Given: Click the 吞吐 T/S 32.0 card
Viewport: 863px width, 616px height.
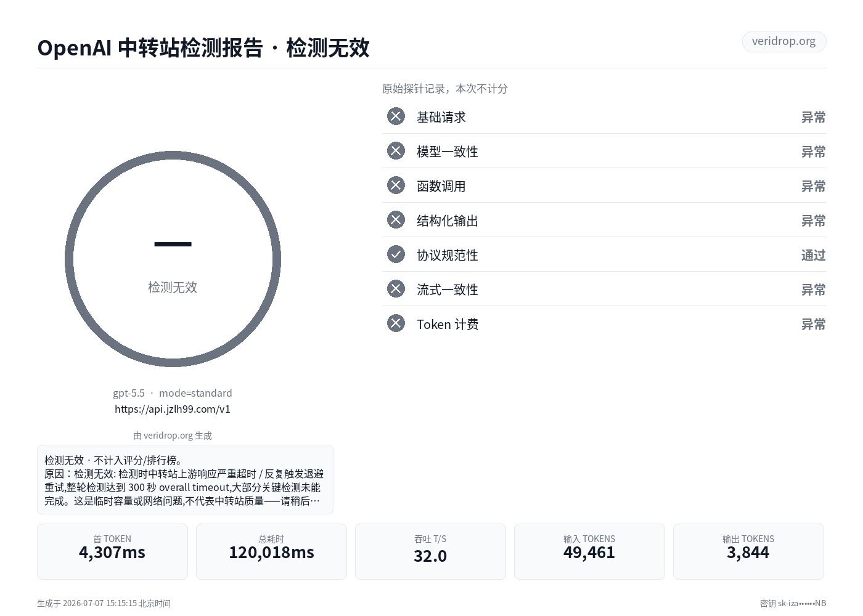Looking at the screenshot, I should click(x=430, y=551).
